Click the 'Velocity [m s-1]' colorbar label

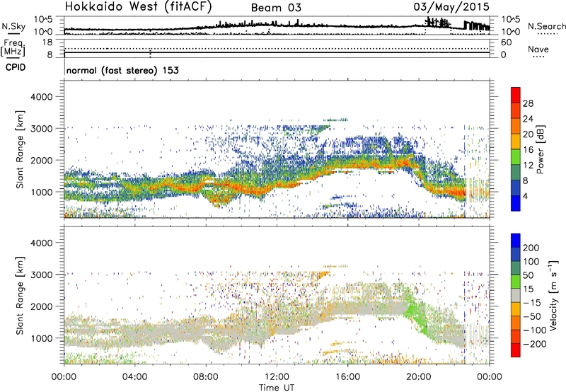[x=553, y=295]
